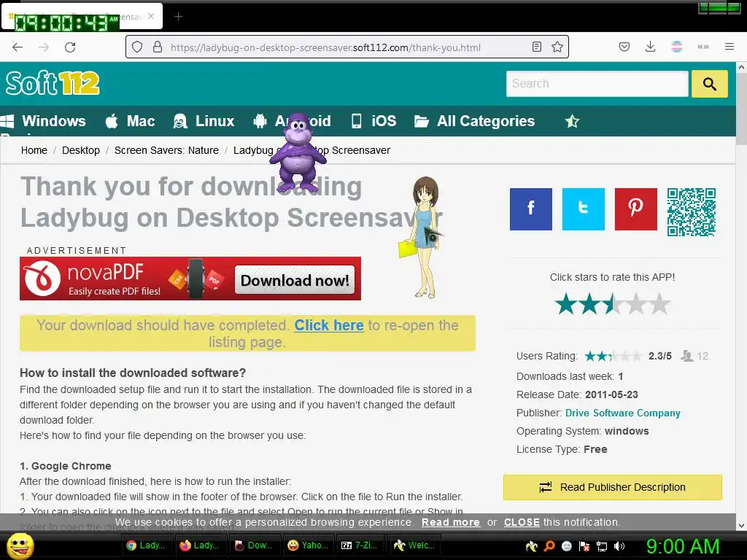Save page to Pocket icon
747x560 pixels.
(624, 47)
